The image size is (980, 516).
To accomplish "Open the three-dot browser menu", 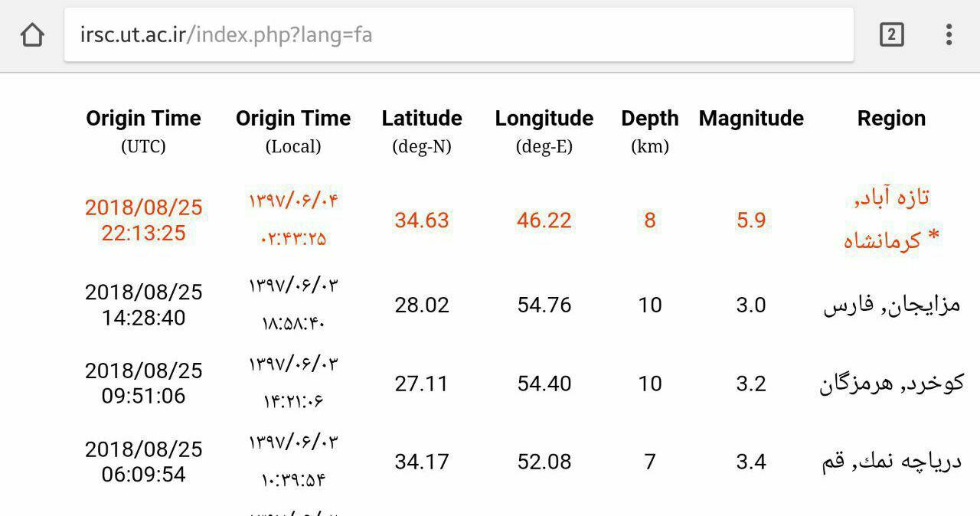I will tap(949, 34).
